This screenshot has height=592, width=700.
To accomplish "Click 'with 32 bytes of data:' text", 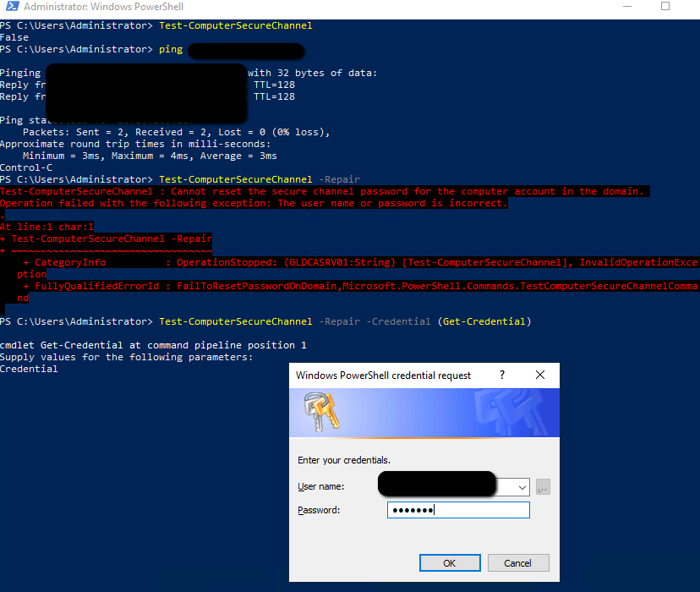I will click(x=313, y=73).
